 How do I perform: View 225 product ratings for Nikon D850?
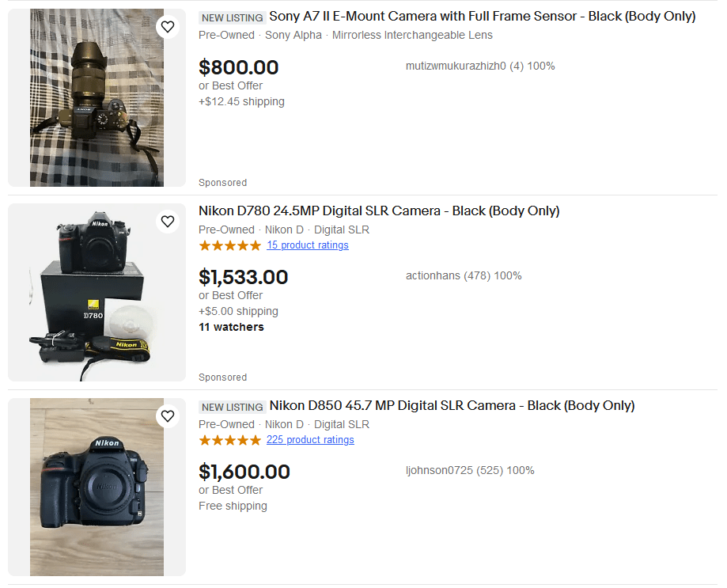(310, 440)
